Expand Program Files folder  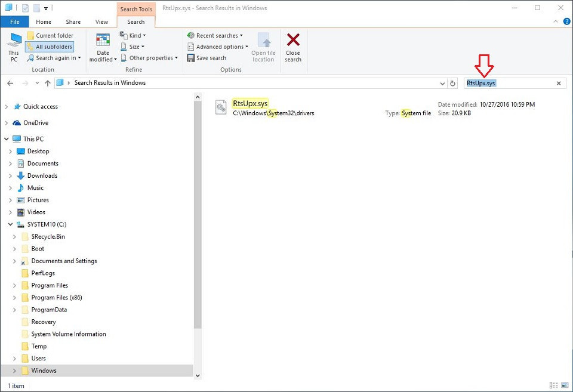point(14,285)
